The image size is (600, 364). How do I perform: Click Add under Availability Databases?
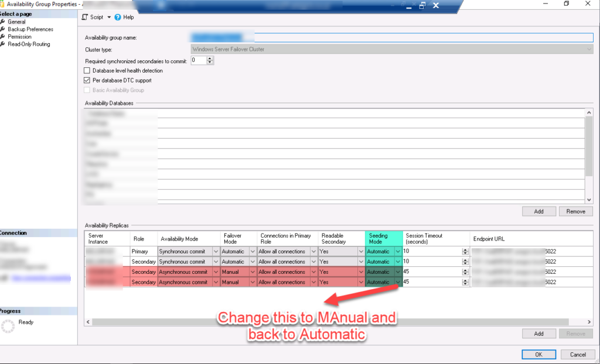(539, 211)
